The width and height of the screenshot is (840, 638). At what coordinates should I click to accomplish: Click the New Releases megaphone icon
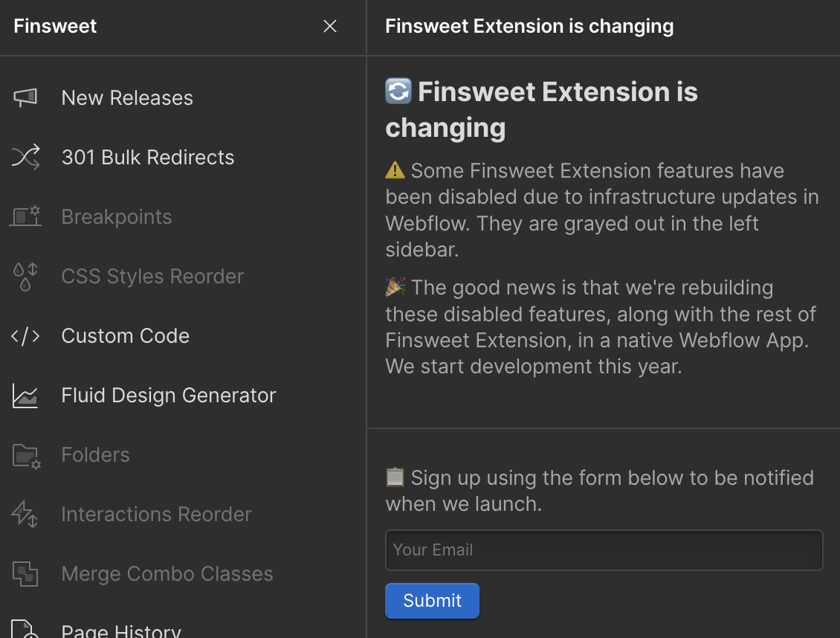(x=25, y=97)
